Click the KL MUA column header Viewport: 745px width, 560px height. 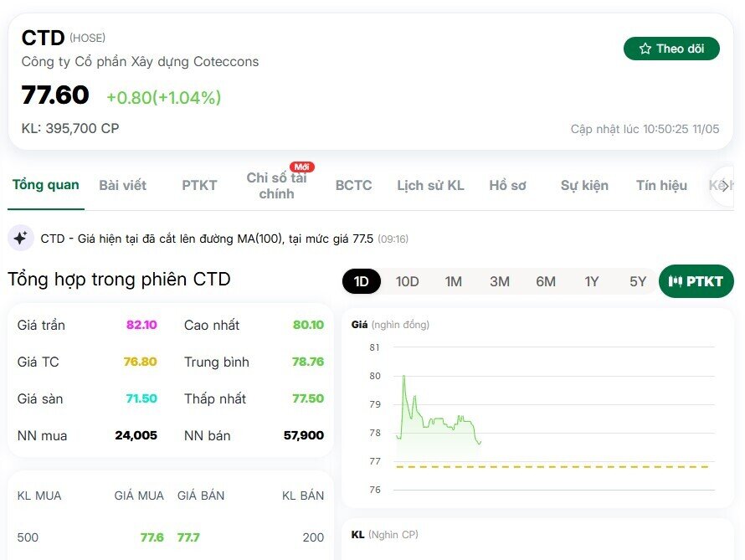pos(39,496)
